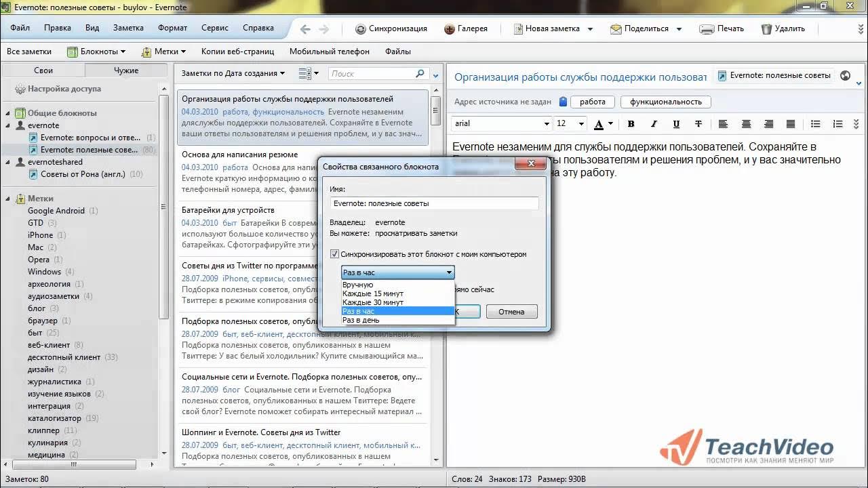
Task: Choose Каждые 15 минут option
Action: click(397, 293)
